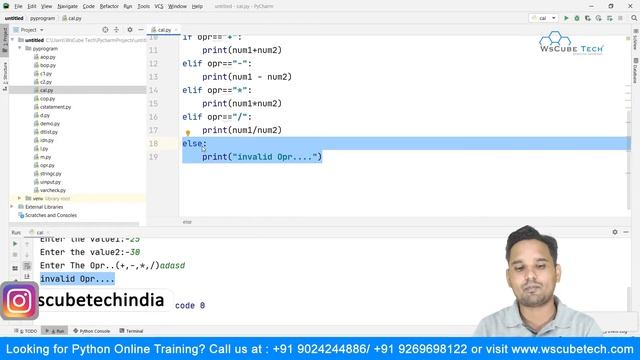
Task: Open the Refactor menu
Action: pos(109,6)
